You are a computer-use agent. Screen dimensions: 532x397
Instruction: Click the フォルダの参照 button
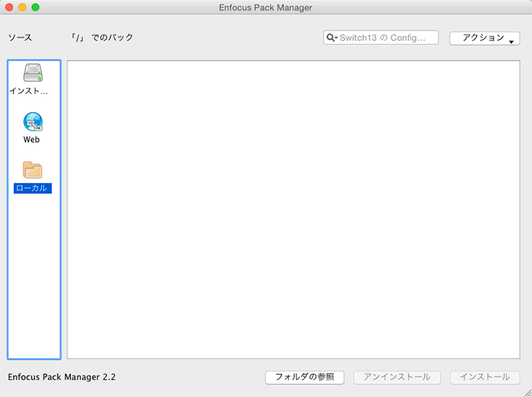tap(304, 377)
